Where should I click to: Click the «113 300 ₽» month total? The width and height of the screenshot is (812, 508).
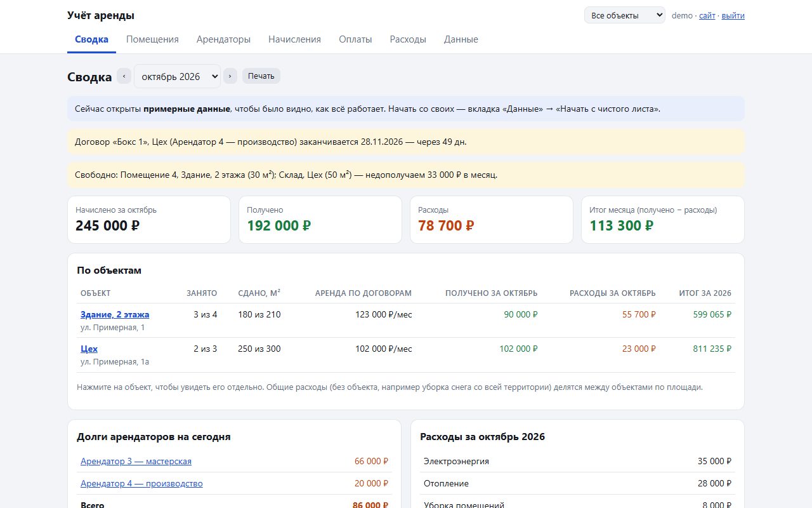(622, 225)
